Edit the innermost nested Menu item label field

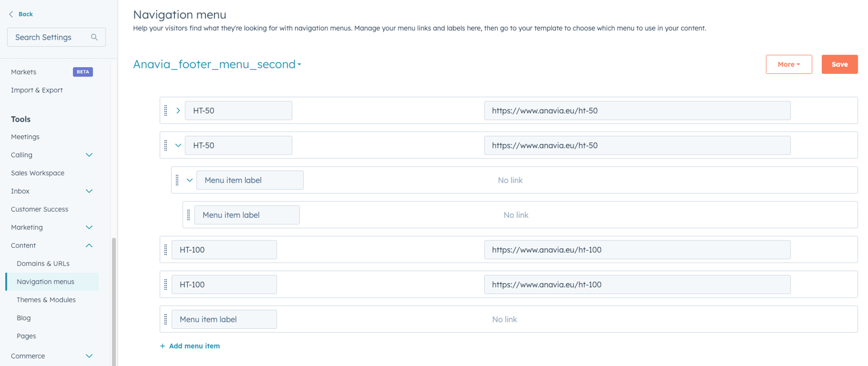pyautogui.click(x=247, y=215)
